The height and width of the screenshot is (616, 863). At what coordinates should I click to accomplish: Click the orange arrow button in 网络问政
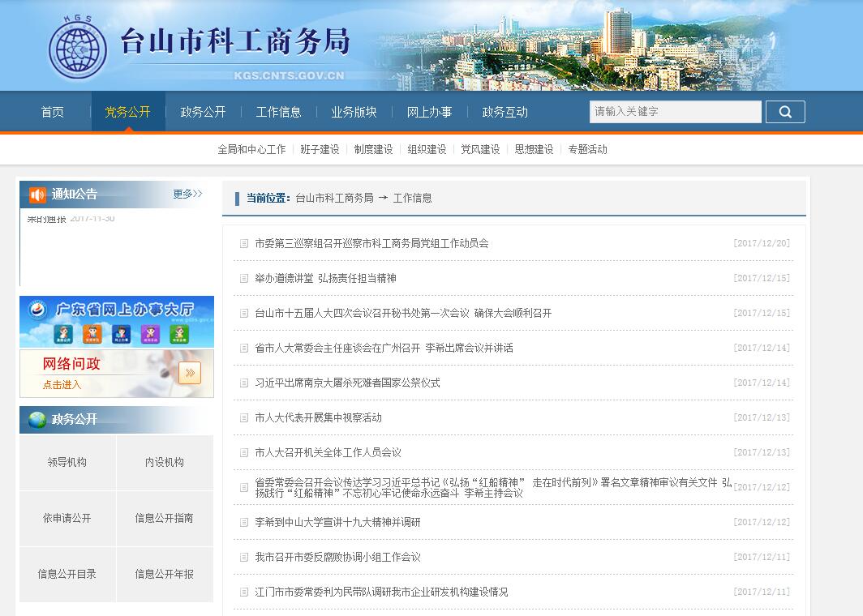[189, 373]
